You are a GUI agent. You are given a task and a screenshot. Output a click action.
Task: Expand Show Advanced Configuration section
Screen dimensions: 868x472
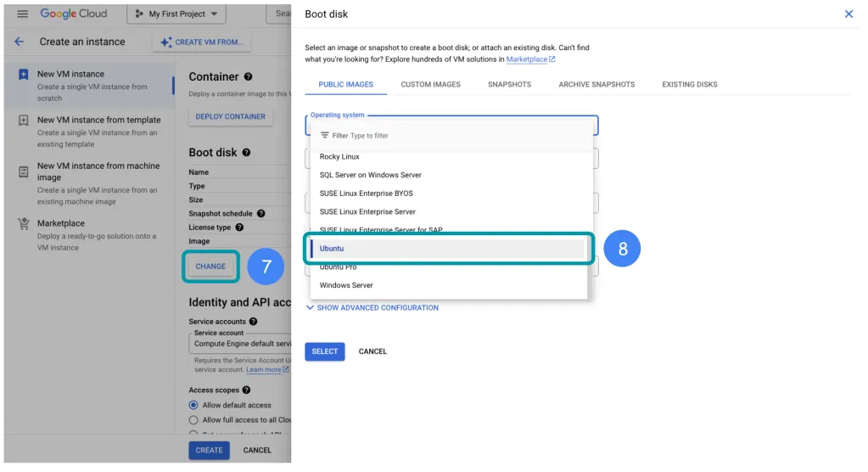click(372, 307)
